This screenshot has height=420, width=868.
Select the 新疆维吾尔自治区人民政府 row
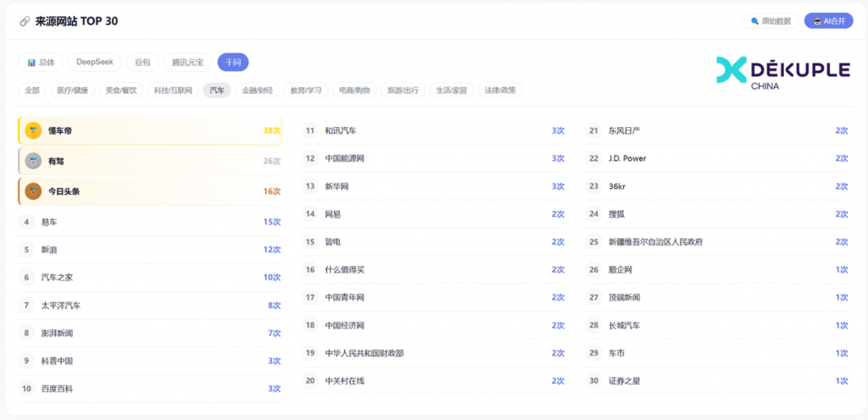717,241
